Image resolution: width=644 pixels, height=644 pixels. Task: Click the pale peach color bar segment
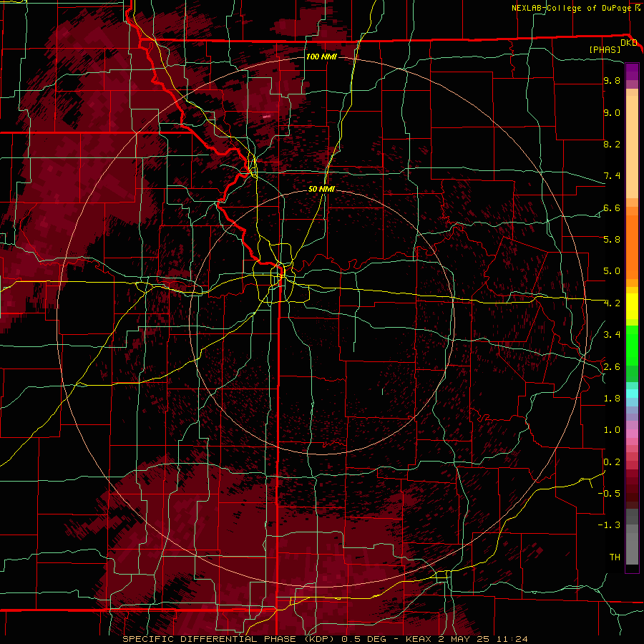(632, 147)
